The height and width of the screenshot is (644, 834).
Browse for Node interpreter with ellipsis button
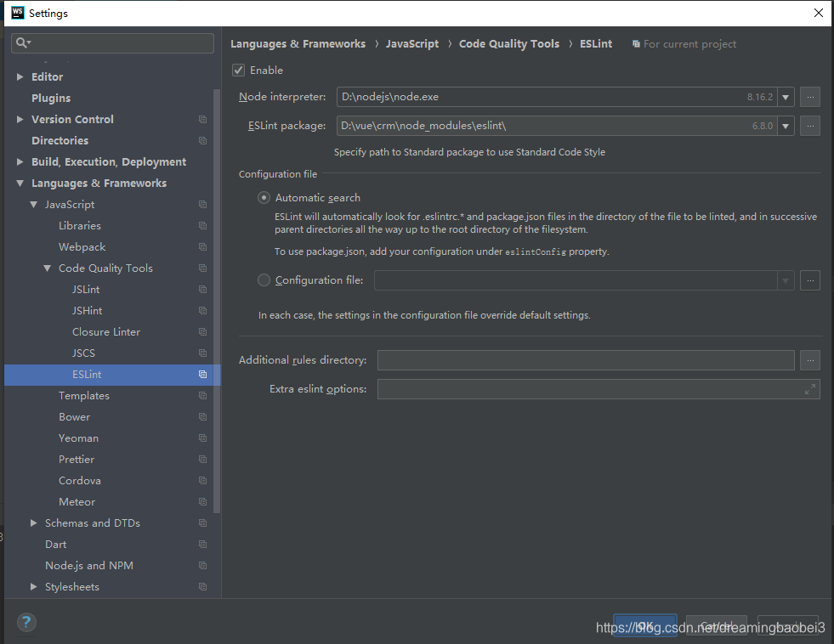click(810, 97)
